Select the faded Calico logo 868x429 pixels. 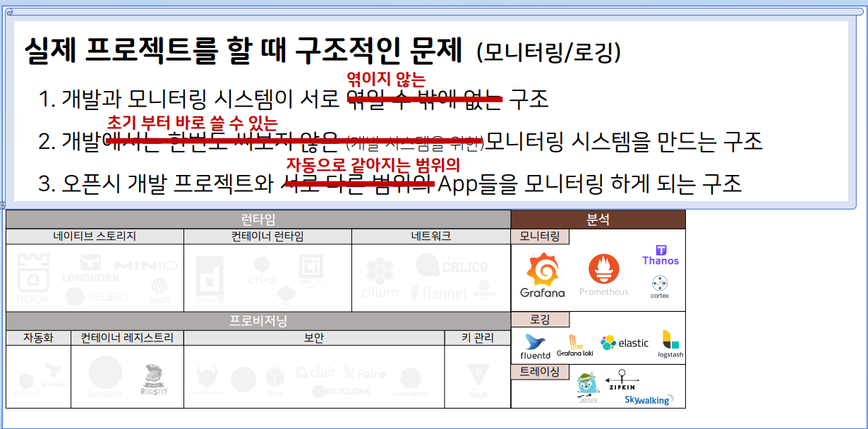452,265
